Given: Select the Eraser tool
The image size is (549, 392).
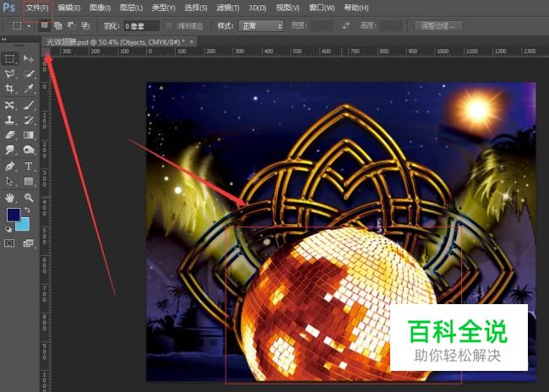Looking at the screenshot, I should [x=10, y=135].
